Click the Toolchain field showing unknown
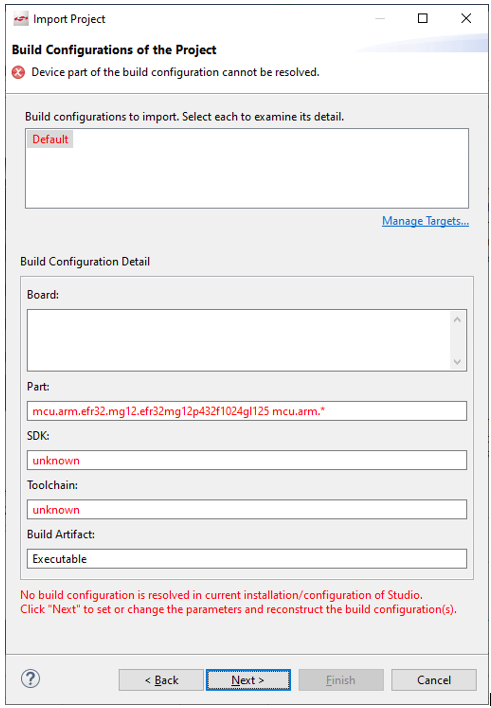The height and width of the screenshot is (708, 491). coord(247,509)
